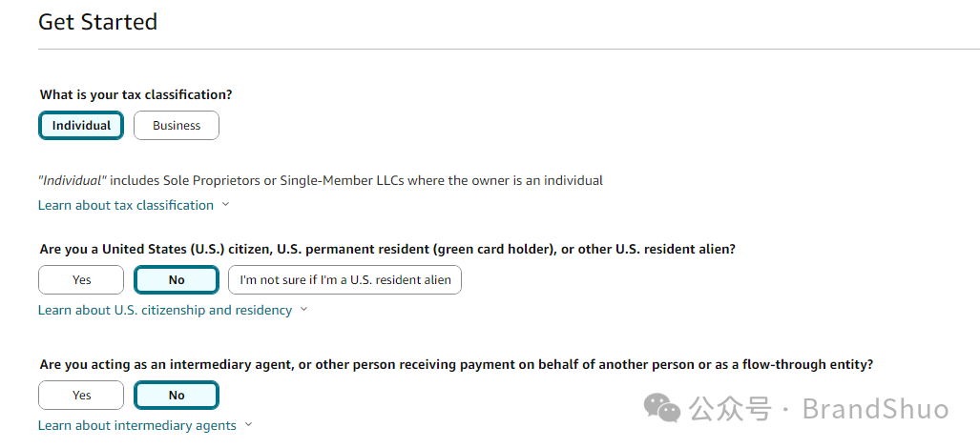Click the U.S. citizen or resident alien question text
The image size is (980, 448).
[x=387, y=249]
